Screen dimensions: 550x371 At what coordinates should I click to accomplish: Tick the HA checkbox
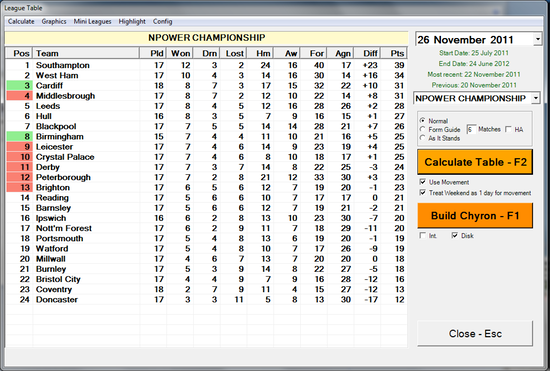point(508,129)
